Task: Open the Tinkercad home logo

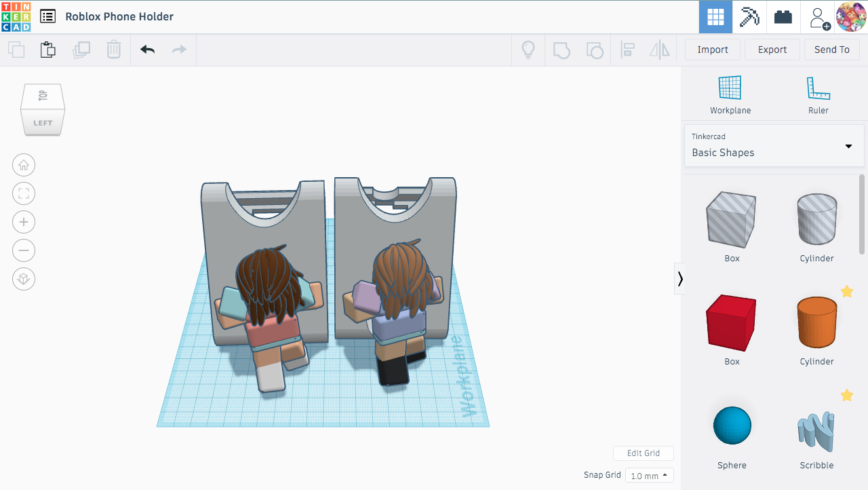Action: click(16, 16)
